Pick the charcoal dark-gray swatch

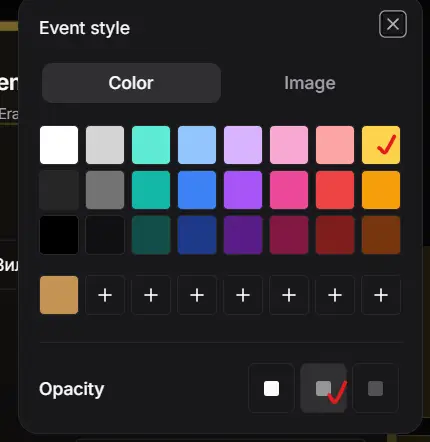pos(59,190)
